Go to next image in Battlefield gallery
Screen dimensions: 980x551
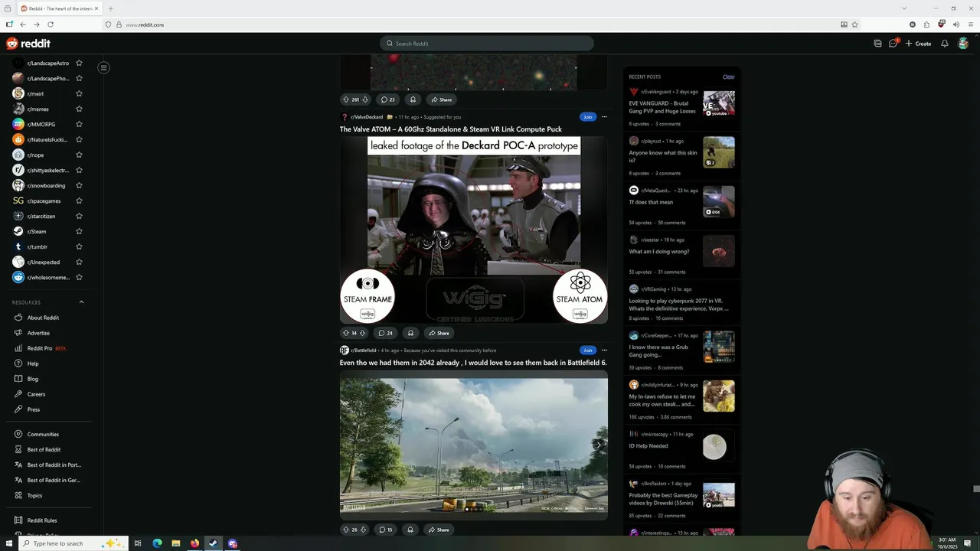pos(599,445)
